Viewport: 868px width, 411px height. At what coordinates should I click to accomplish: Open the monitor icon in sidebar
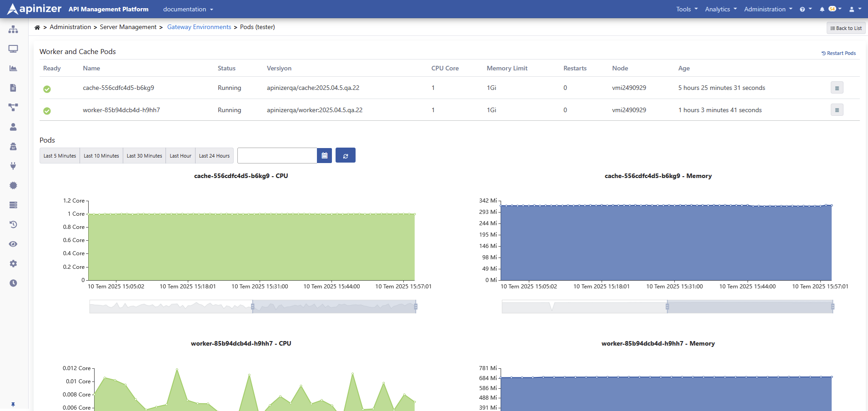(13, 49)
